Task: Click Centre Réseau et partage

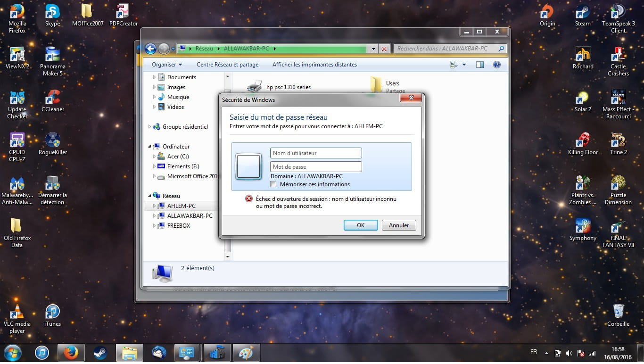Action: (x=227, y=65)
